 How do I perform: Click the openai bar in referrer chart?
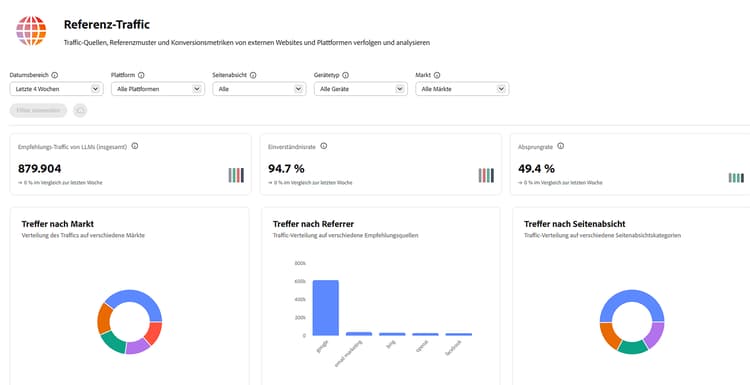tap(425, 334)
